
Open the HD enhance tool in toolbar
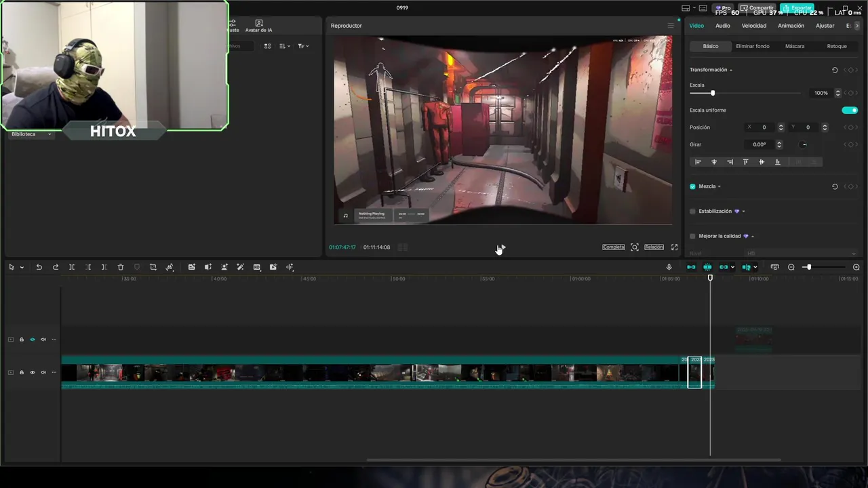[256, 267]
